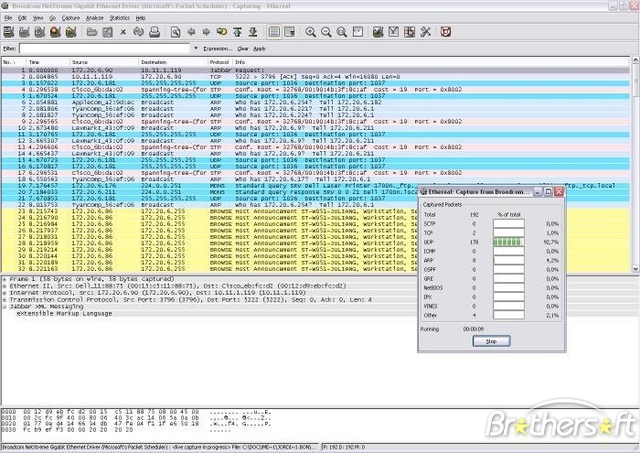Open the Go menu
The height and width of the screenshot is (453, 640).
(x=53, y=18)
